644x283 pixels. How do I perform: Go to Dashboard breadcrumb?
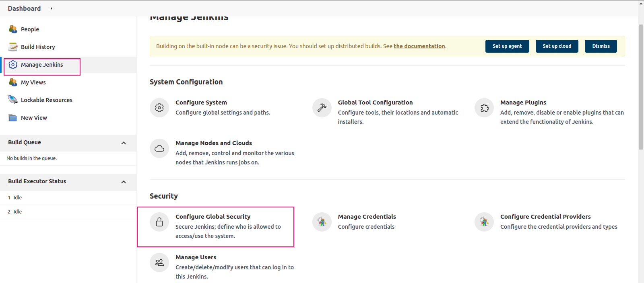coord(24,8)
